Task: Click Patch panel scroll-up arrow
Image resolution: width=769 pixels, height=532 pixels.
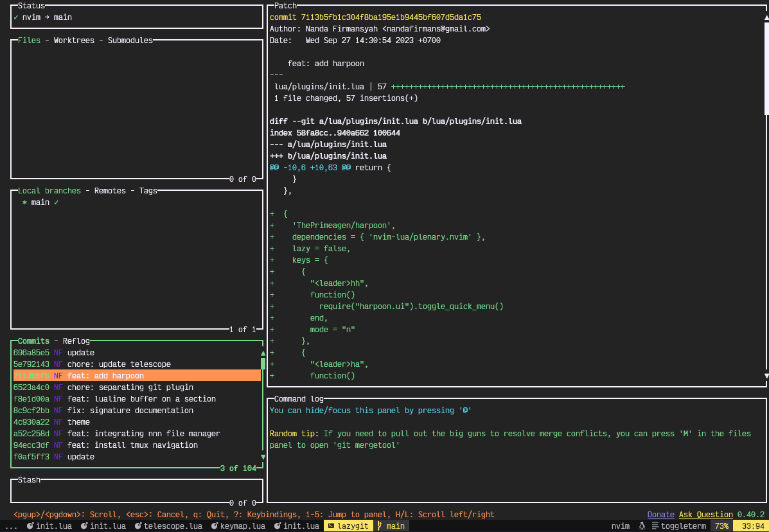Action: (x=766, y=17)
